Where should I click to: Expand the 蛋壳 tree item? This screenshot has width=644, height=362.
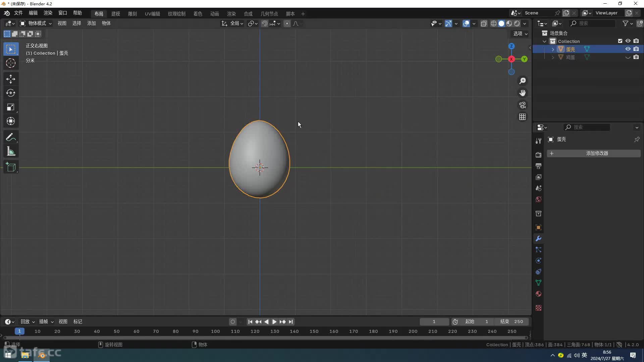553,49
